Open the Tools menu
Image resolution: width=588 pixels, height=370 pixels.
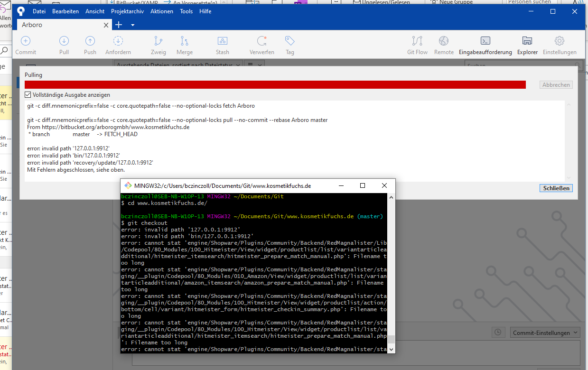[187, 11]
